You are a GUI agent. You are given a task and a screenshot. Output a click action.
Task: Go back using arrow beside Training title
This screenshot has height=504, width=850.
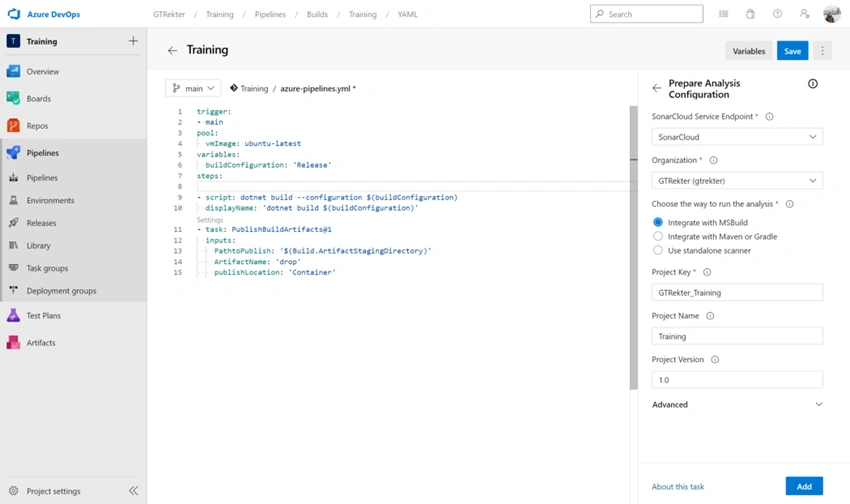click(x=172, y=50)
